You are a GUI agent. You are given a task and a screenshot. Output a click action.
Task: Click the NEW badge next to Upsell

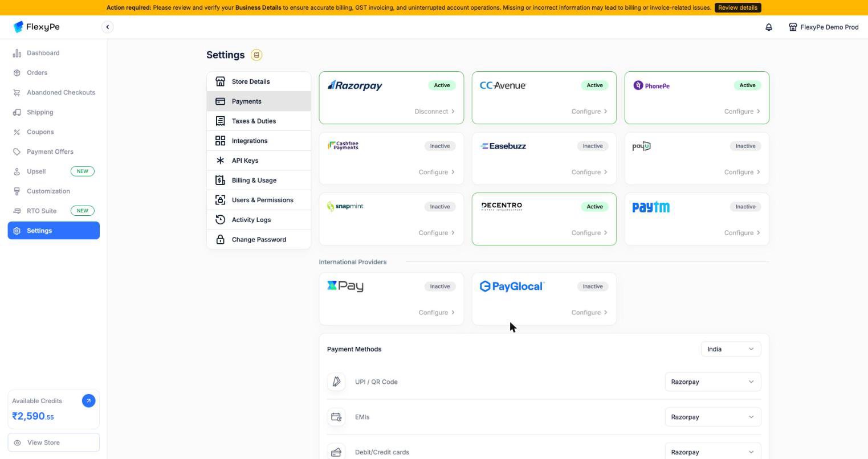(83, 171)
